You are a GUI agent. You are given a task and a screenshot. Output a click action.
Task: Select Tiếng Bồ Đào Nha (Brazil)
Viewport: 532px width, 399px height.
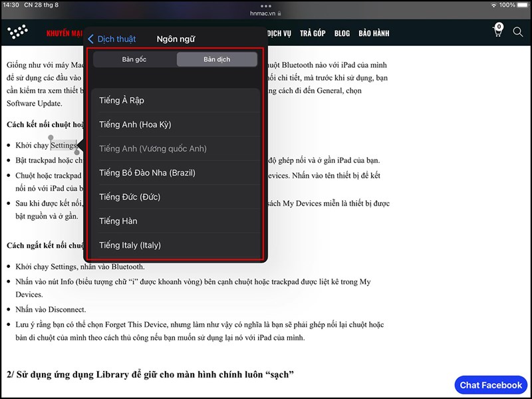click(176, 173)
